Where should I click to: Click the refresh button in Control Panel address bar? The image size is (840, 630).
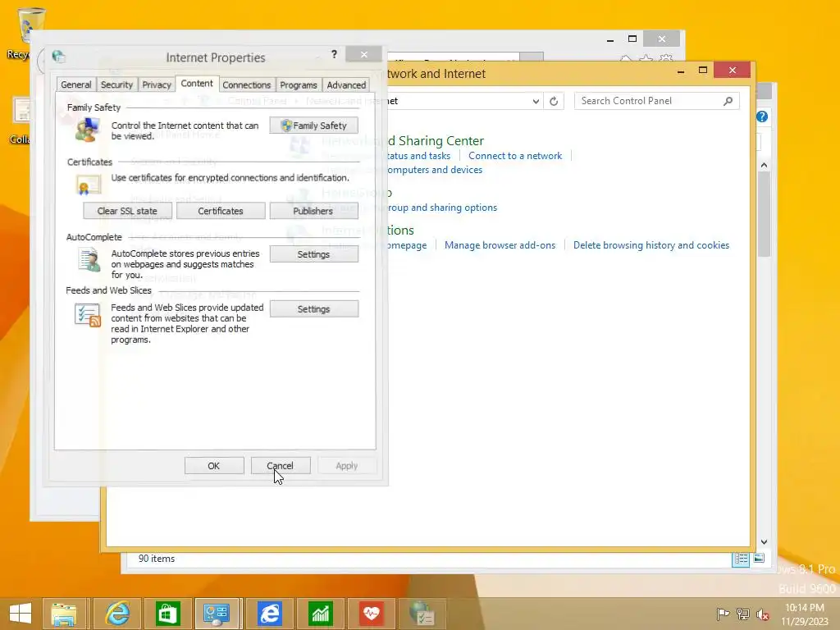tap(554, 101)
